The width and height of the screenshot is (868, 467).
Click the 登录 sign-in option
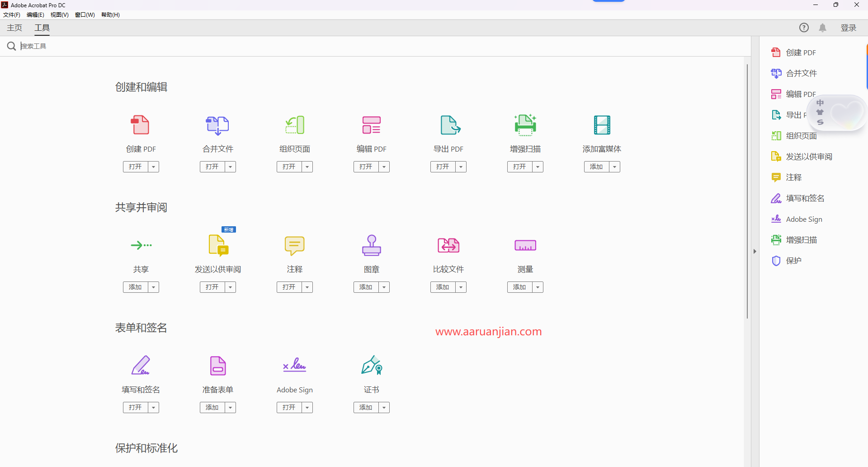click(849, 28)
